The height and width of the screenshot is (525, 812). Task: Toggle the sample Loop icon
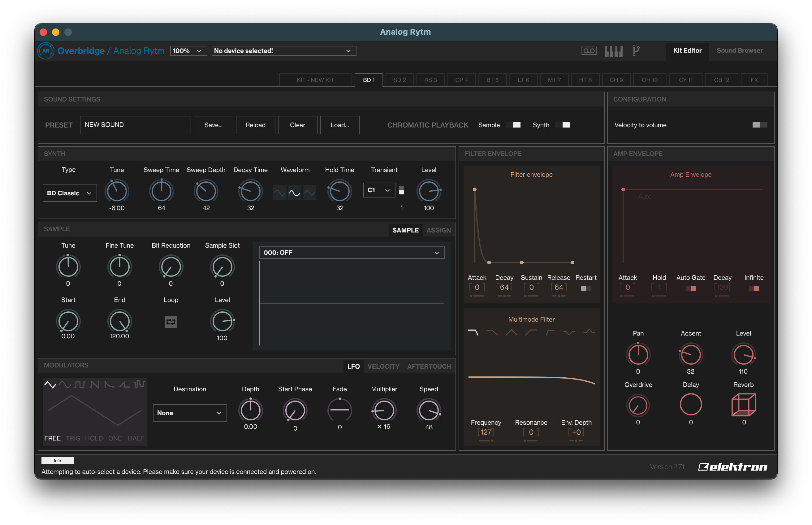click(171, 322)
